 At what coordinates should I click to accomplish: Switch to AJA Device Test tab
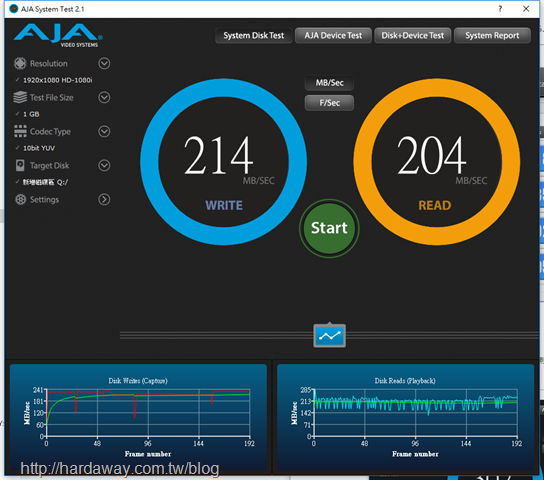click(x=333, y=35)
